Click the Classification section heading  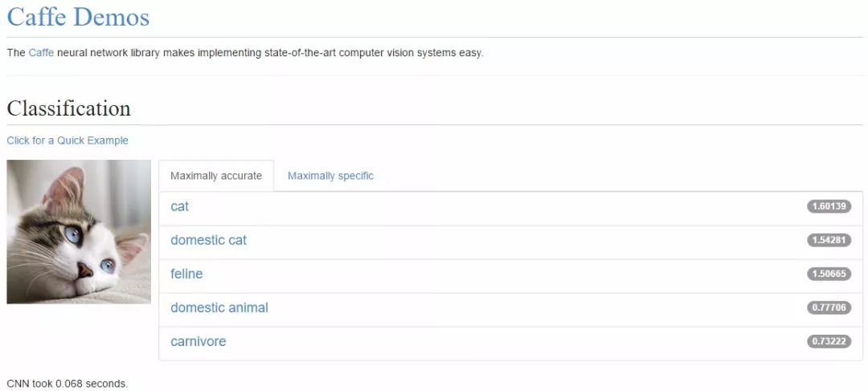[x=68, y=108]
